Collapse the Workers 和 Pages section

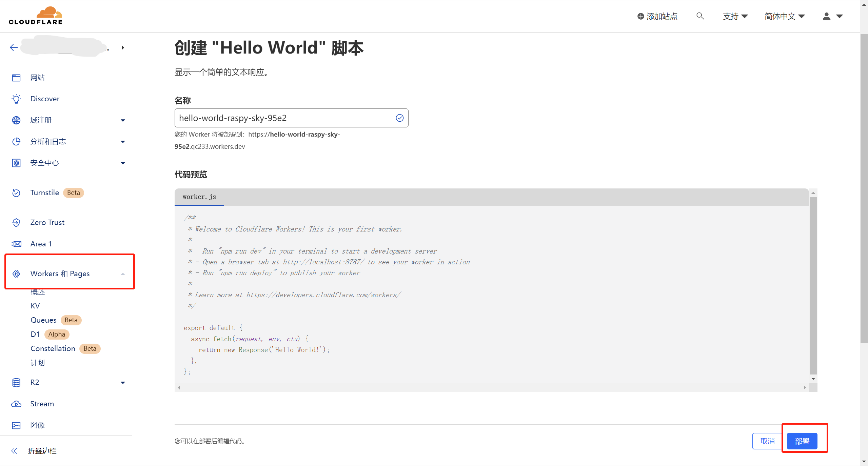123,274
